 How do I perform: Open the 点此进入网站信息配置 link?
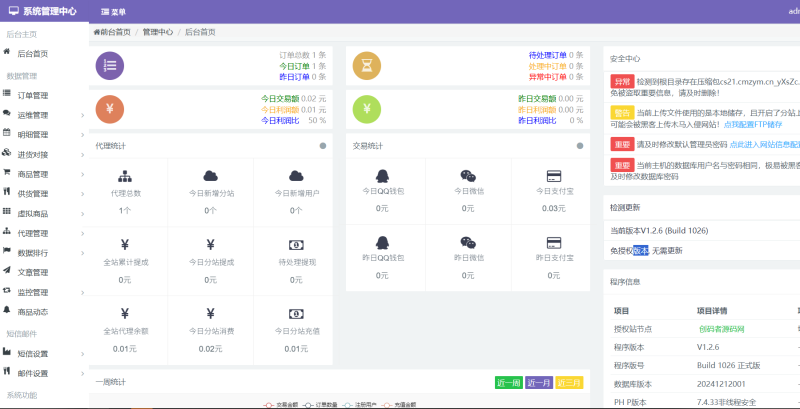tap(765, 144)
